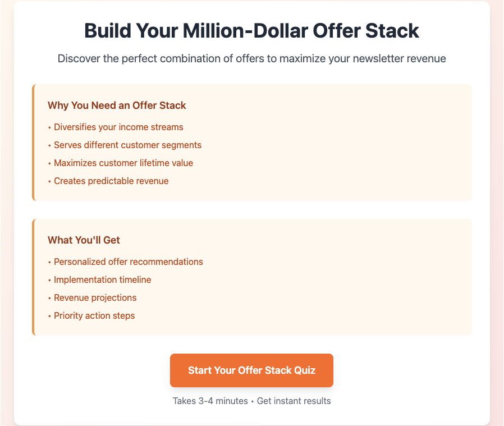Click the Serves different customer segments item
This screenshot has height=426, width=504.
pos(126,145)
